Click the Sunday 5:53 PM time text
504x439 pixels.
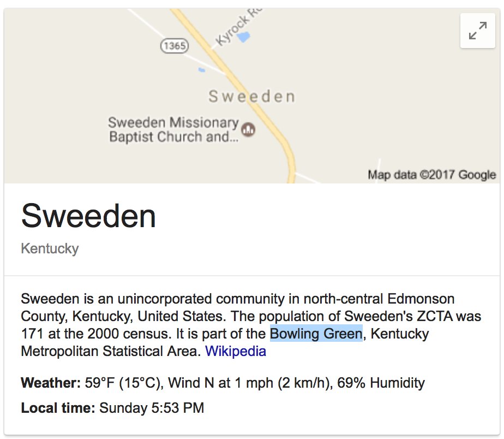point(152,408)
